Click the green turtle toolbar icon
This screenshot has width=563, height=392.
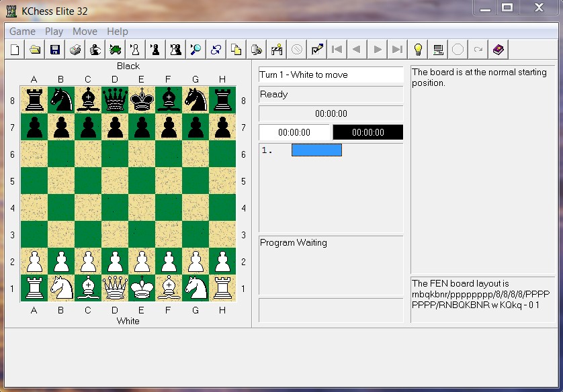pos(116,49)
